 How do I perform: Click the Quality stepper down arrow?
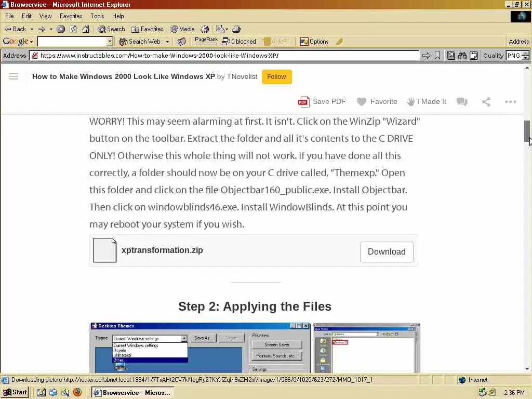click(526, 58)
